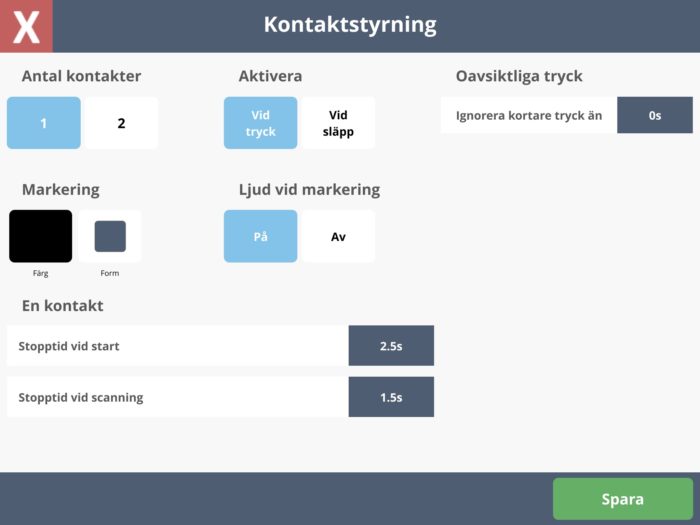Click the Spara button

pos(623,499)
